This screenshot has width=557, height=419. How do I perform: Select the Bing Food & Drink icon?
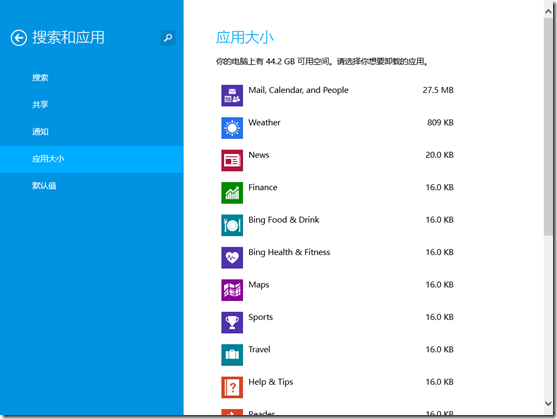click(x=232, y=225)
